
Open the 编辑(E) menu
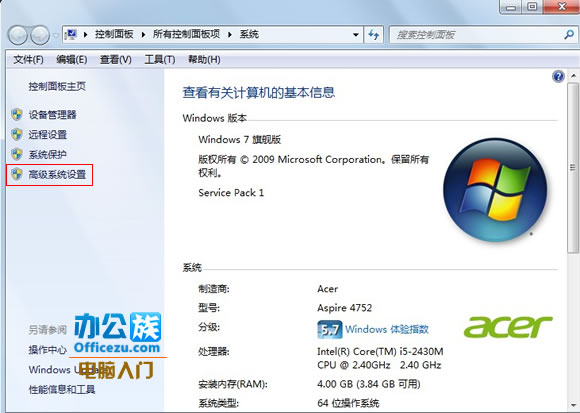pyautogui.click(x=71, y=60)
